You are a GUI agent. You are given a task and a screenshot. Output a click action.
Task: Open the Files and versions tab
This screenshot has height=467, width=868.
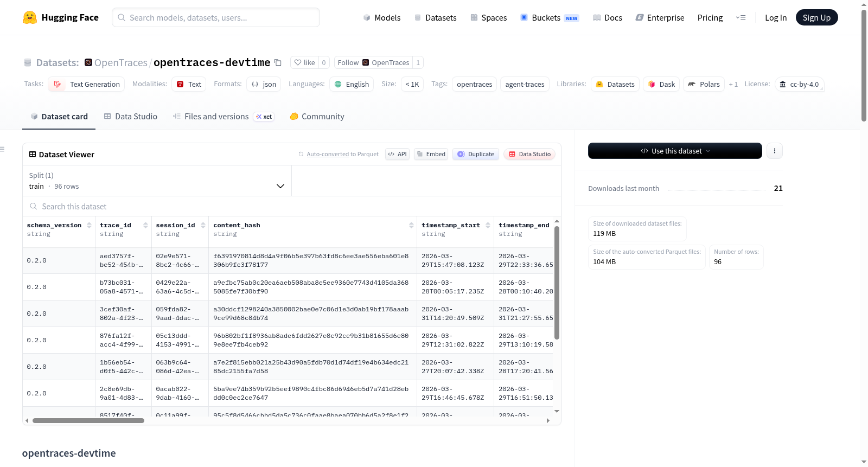point(223,116)
